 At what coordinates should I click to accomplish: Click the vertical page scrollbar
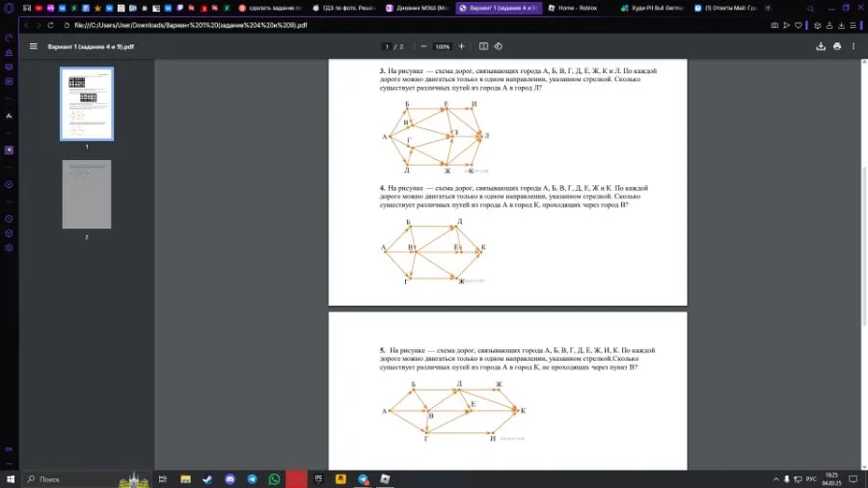tap(864, 246)
